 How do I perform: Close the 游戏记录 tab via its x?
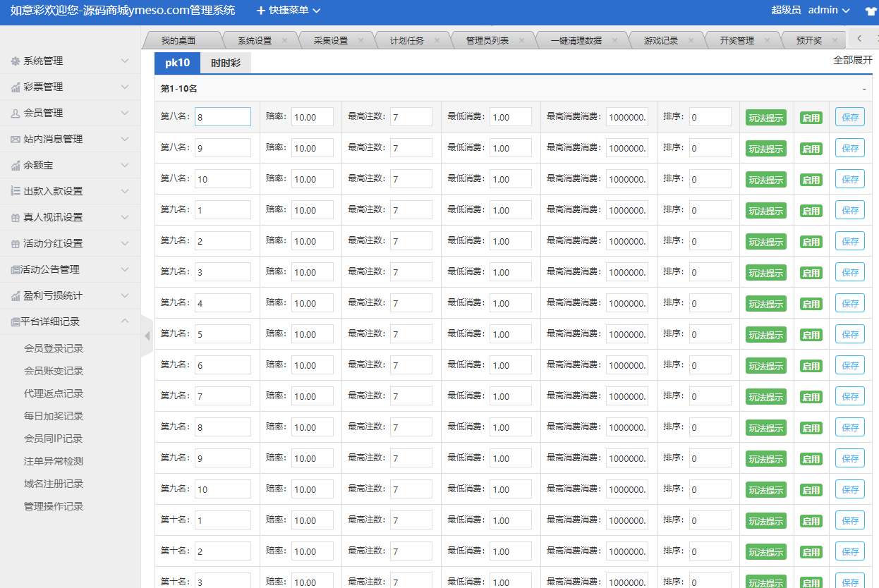click(x=691, y=41)
